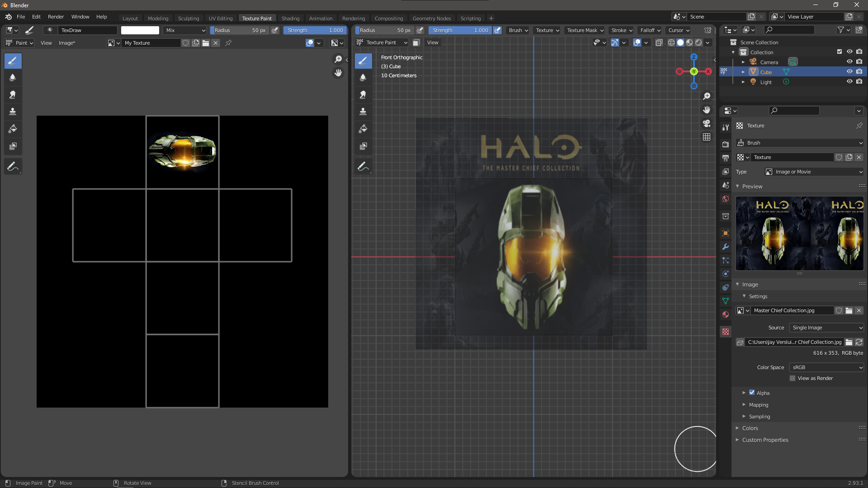Screen dimensions: 868x488
Task: Click the brush color swatch in the header
Action: click(x=140, y=30)
